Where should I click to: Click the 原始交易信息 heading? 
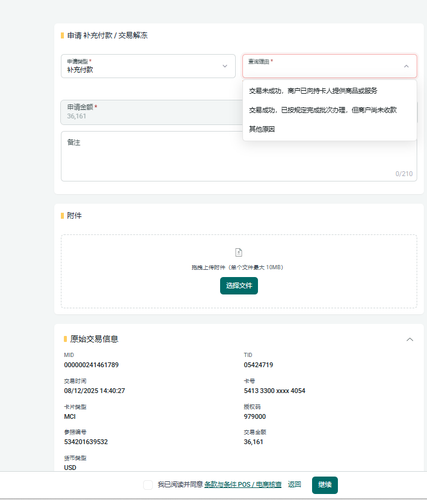point(94,339)
